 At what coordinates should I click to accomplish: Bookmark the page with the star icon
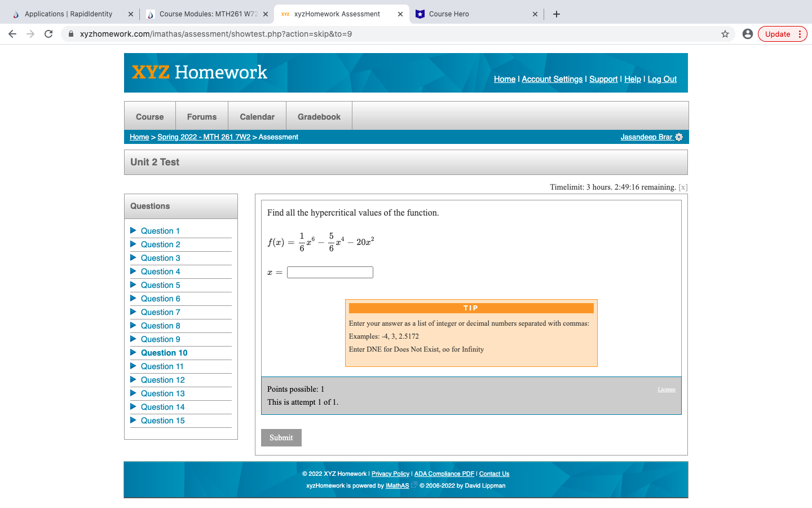click(725, 34)
